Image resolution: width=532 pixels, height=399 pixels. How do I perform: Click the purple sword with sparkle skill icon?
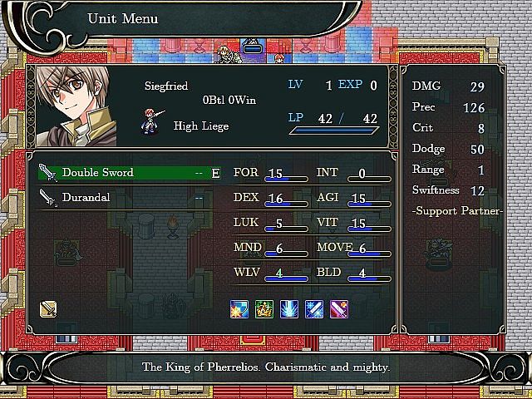339,309
